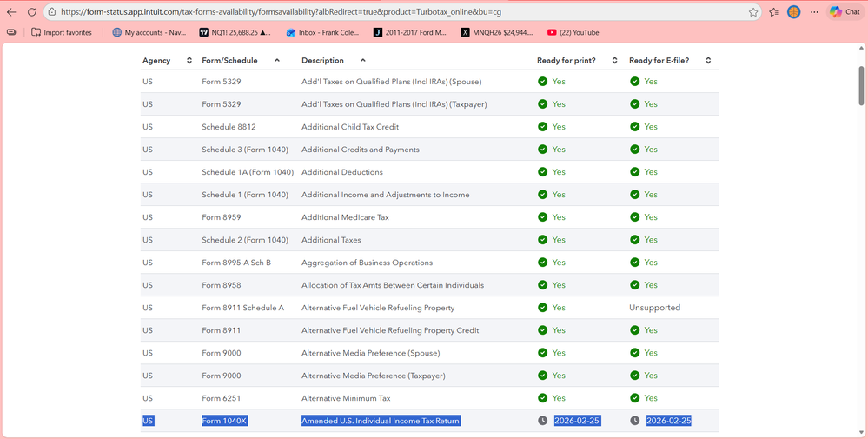
Task: Open the YouTube bookmark
Action: 573,33
